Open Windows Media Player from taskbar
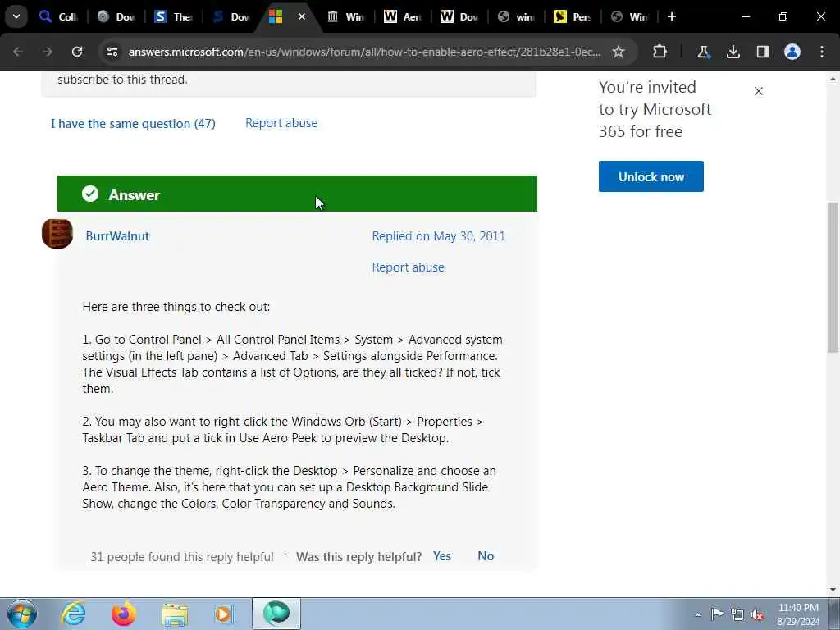 coord(225,614)
